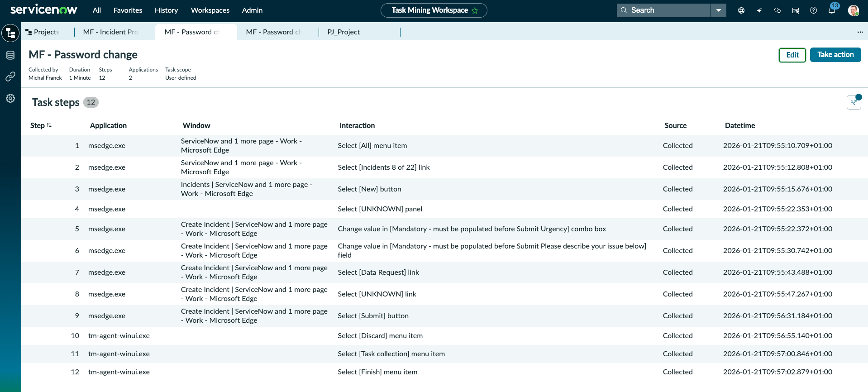
Task: Click the Datetime column header
Action: click(x=740, y=125)
